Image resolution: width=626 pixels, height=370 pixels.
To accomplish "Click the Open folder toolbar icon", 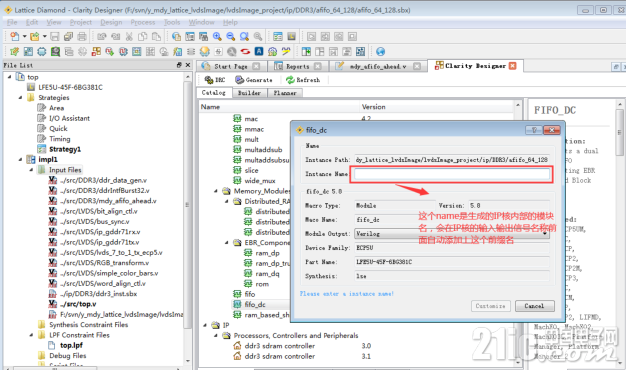I will (35, 37).
